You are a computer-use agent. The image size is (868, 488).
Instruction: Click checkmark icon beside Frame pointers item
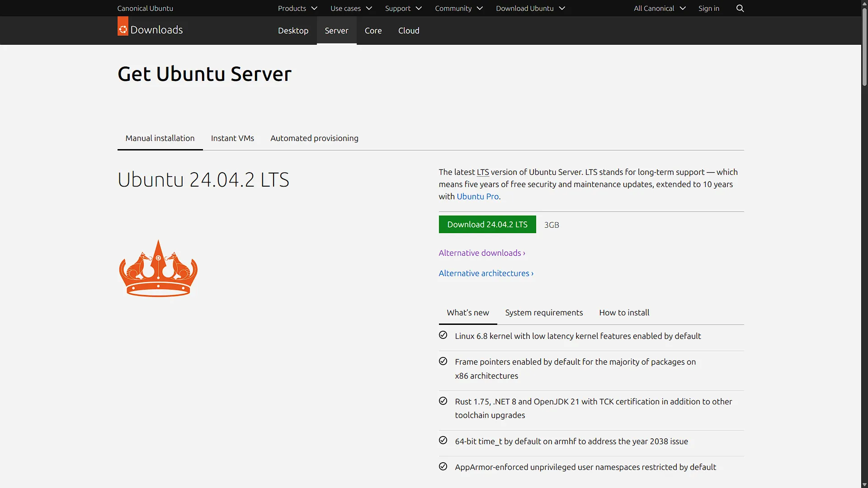pyautogui.click(x=443, y=361)
